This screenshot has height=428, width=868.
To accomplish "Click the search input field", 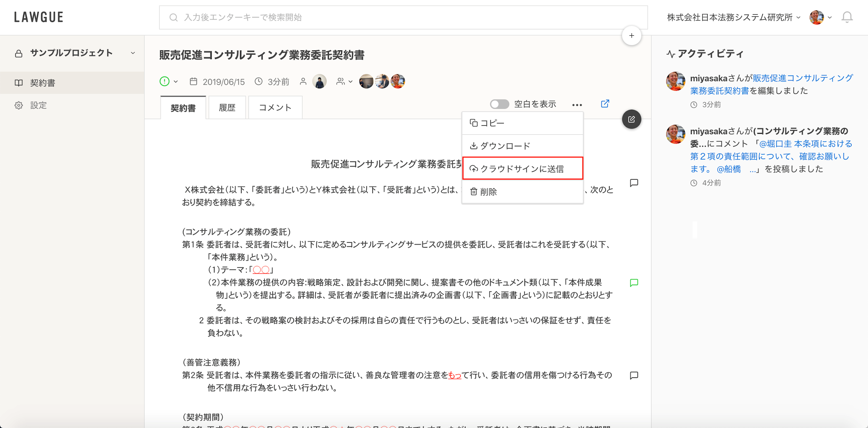I will click(403, 17).
